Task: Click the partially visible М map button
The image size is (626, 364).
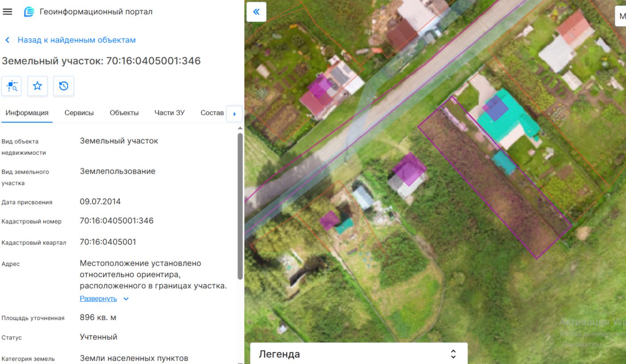Action: pos(621,17)
